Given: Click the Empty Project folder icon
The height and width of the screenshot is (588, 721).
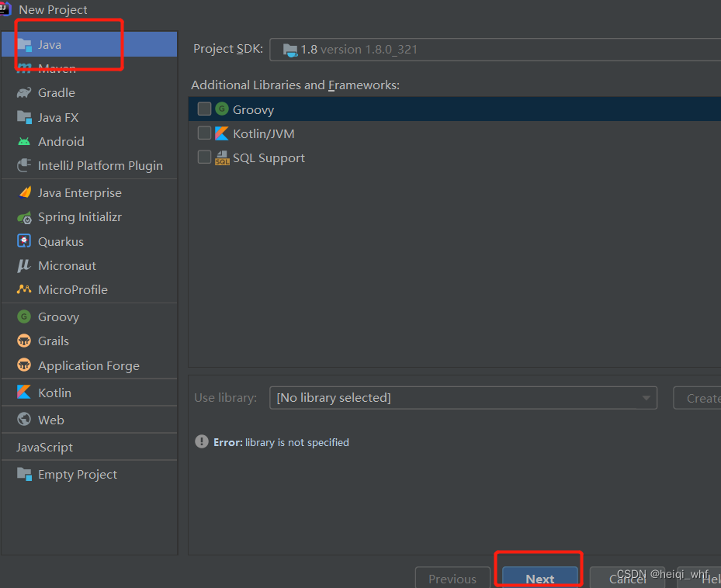Looking at the screenshot, I should click(x=24, y=474).
